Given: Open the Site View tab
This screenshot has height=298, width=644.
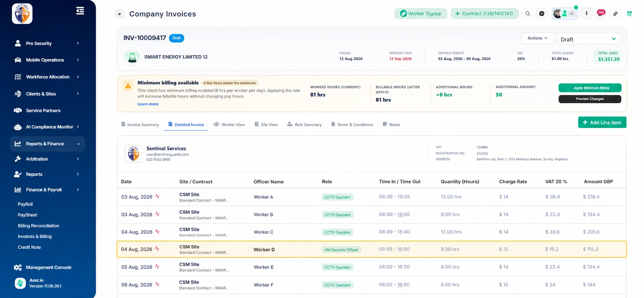Looking at the screenshot, I should coord(266,124).
